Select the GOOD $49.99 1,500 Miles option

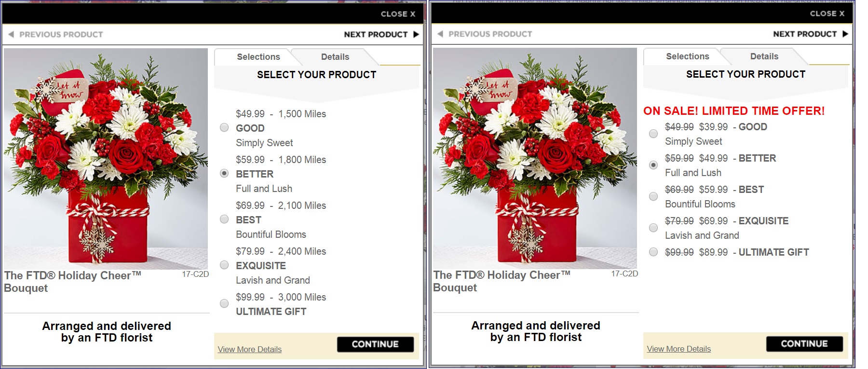point(224,127)
